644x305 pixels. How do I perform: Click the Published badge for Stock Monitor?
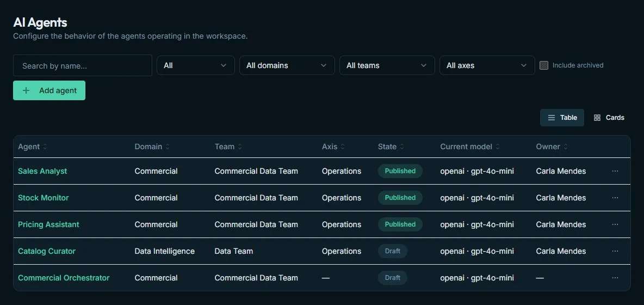(400, 198)
